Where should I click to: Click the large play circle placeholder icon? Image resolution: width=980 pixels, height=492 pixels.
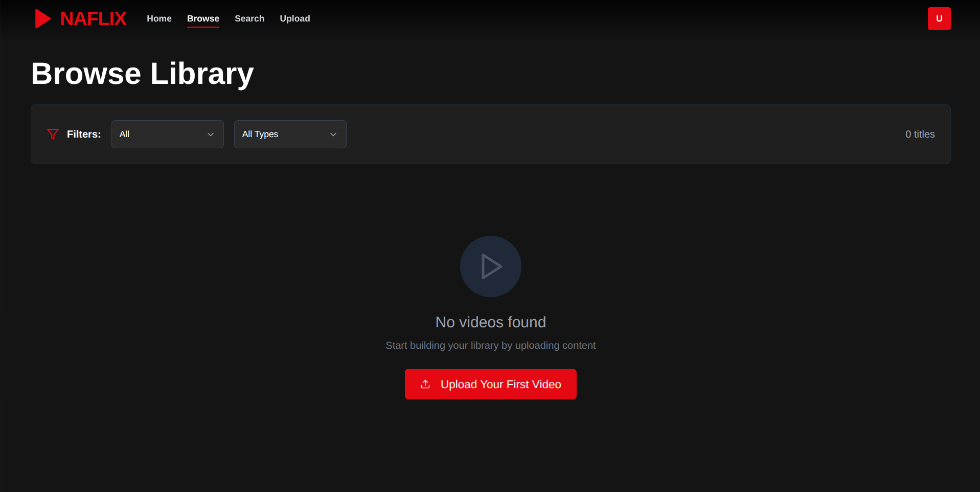491,266
